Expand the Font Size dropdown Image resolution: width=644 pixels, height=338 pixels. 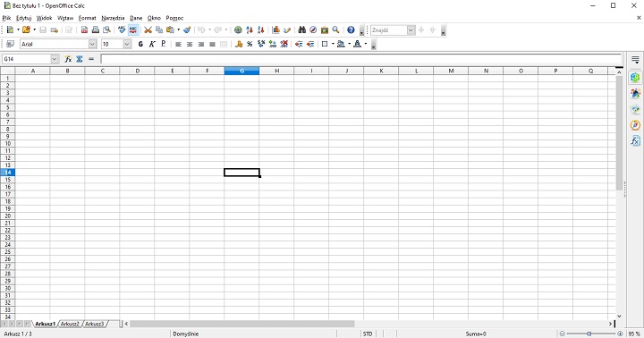pyautogui.click(x=127, y=44)
